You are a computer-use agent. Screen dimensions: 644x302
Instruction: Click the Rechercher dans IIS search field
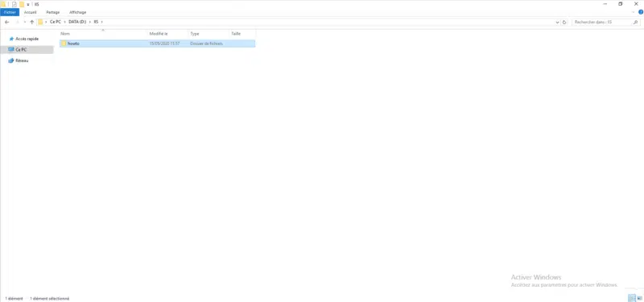coord(602,23)
